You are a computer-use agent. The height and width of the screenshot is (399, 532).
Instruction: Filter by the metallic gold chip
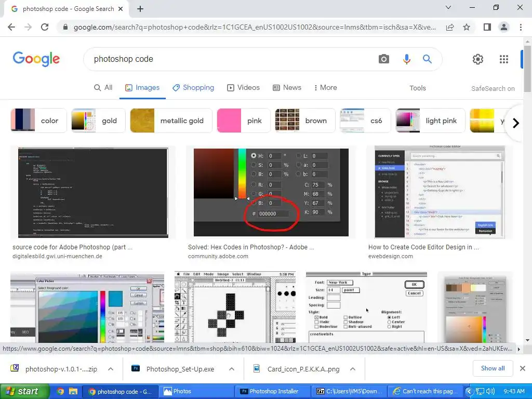pos(171,121)
